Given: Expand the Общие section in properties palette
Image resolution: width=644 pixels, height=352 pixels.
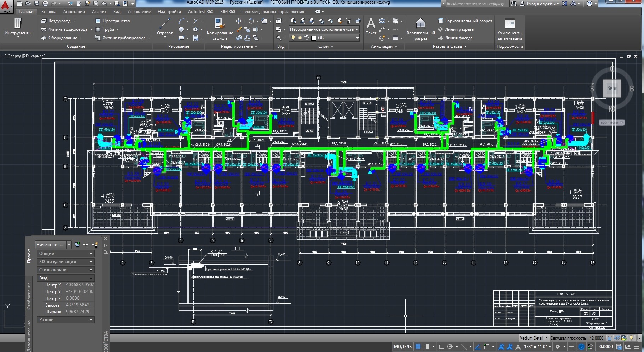Looking at the screenshot, I should tap(65, 254).
